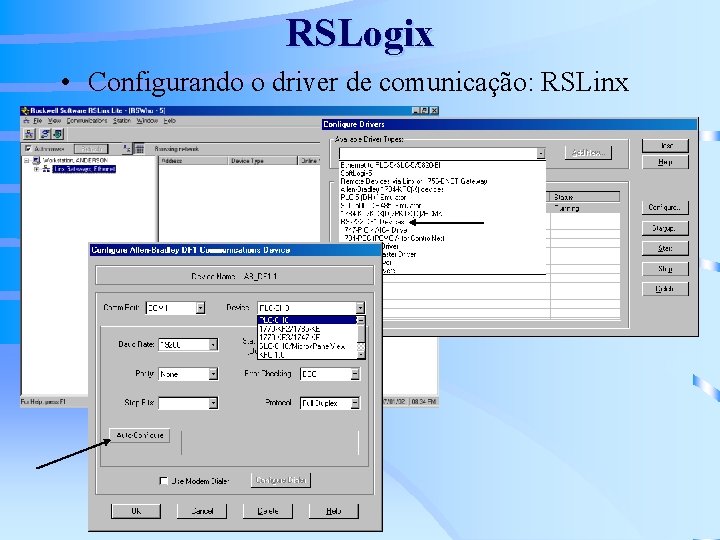This screenshot has height=540, width=720.
Task: Select large icons view button in RSWho
Action: click(126, 148)
